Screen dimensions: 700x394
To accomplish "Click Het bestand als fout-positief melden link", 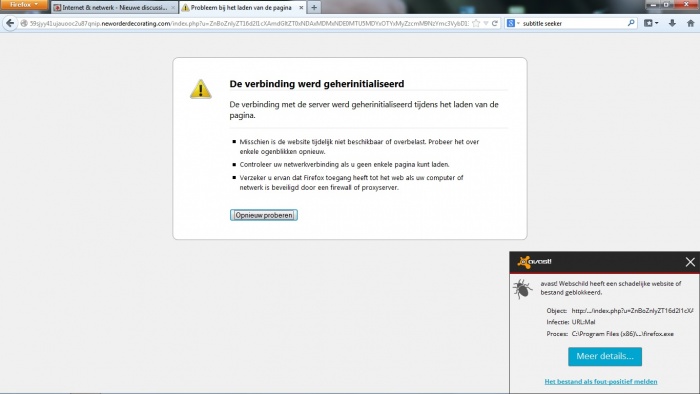I will coord(600,382).
